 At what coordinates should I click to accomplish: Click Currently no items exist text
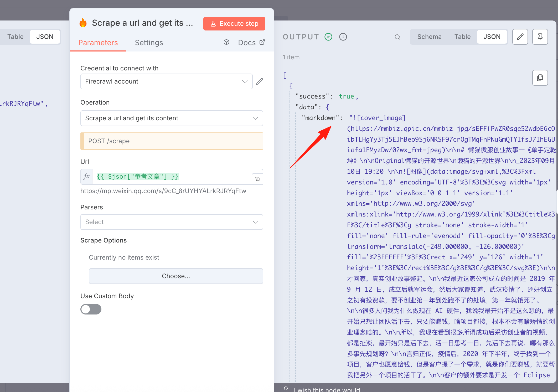point(124,257)
